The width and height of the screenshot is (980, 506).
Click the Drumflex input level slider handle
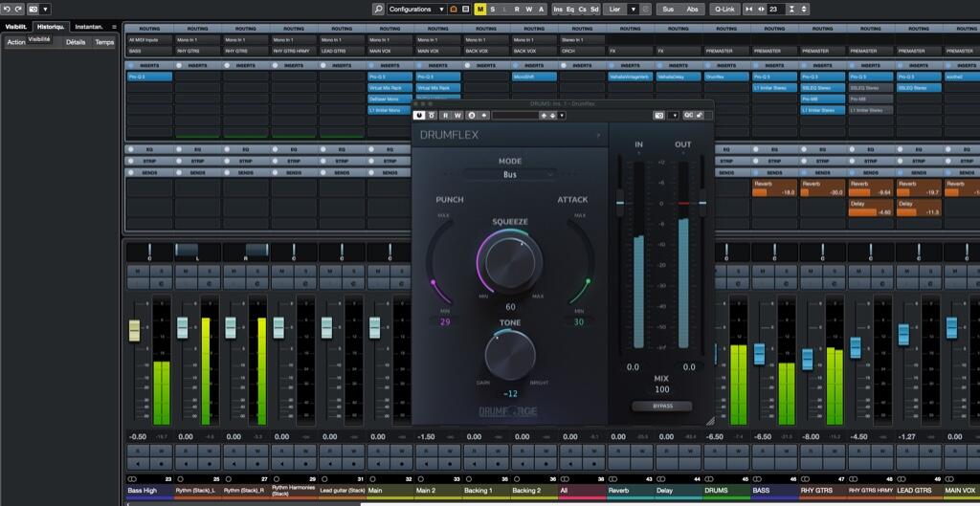click(619, 203)
